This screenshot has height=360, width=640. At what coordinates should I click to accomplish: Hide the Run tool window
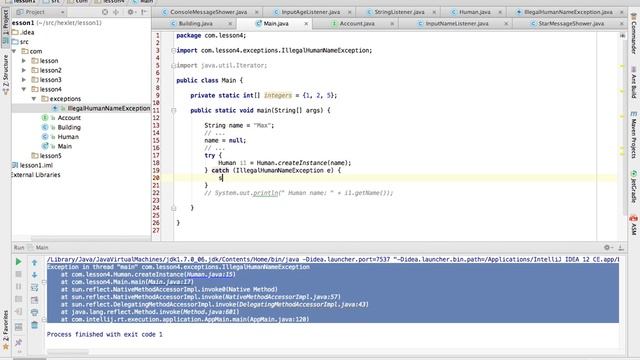pos(621,247)
